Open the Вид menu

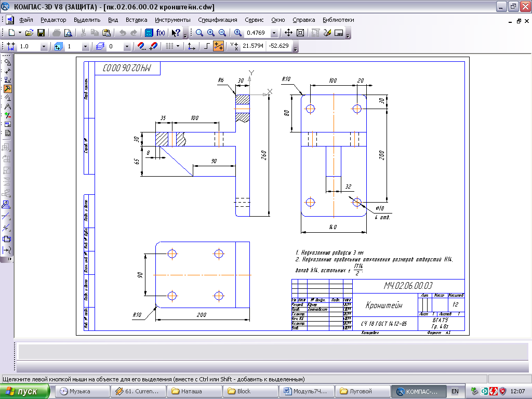[x=113, y=20]
